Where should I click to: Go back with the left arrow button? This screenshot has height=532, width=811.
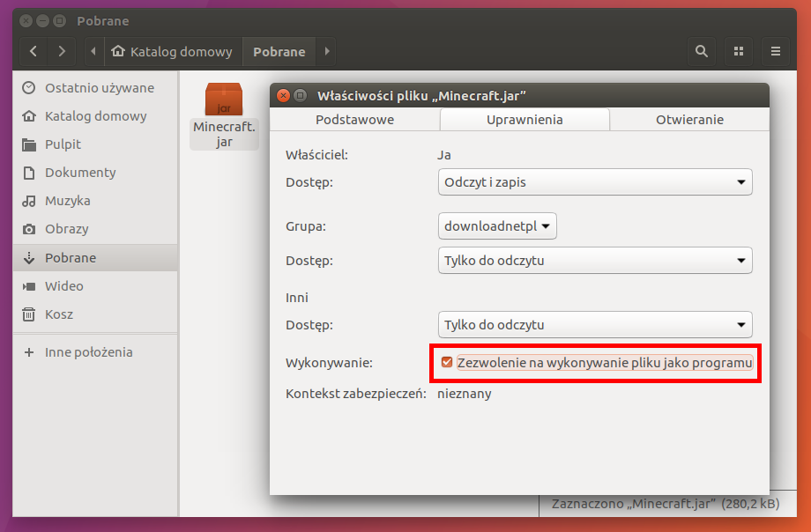tap(33, 51)
